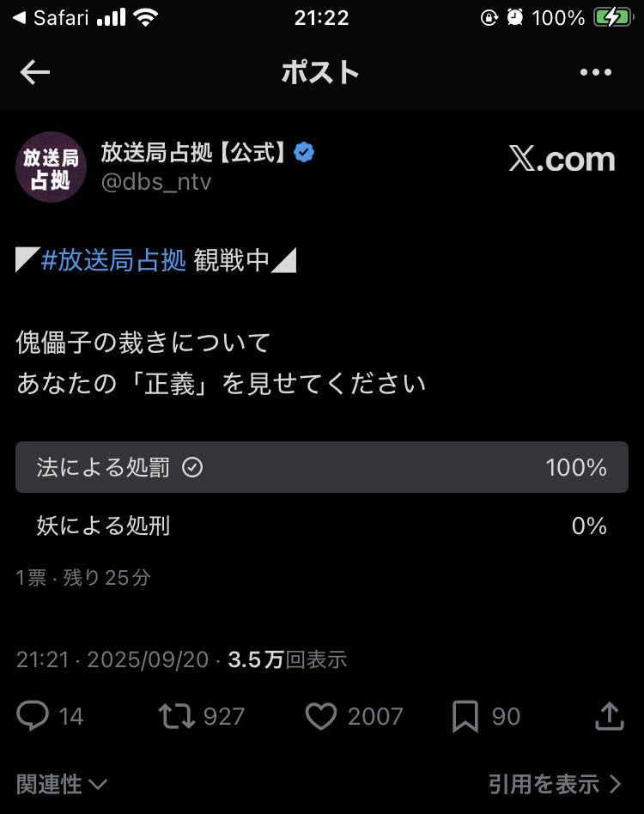Tap the share upload icon

[609, 715]
